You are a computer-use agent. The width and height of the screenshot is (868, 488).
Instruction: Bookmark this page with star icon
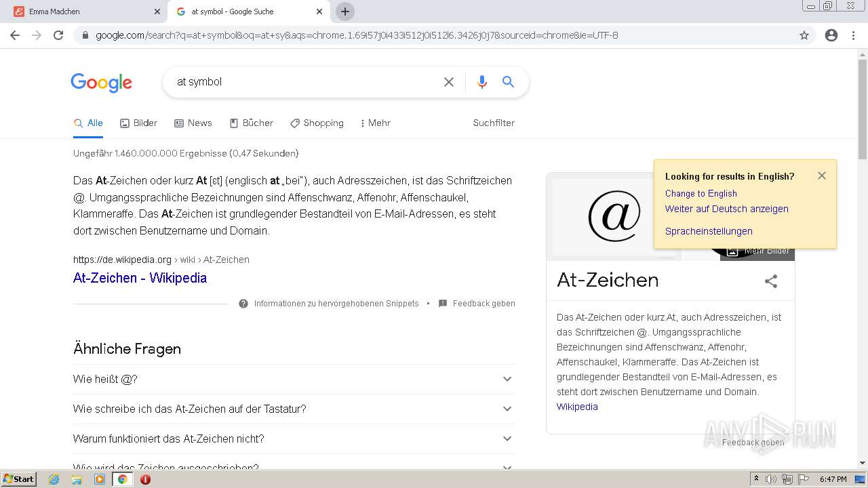(x=804, y=35)
